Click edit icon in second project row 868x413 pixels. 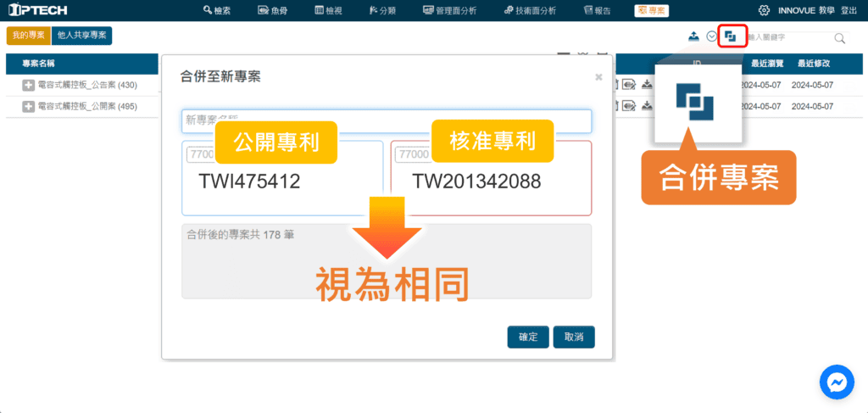(630, 106)
